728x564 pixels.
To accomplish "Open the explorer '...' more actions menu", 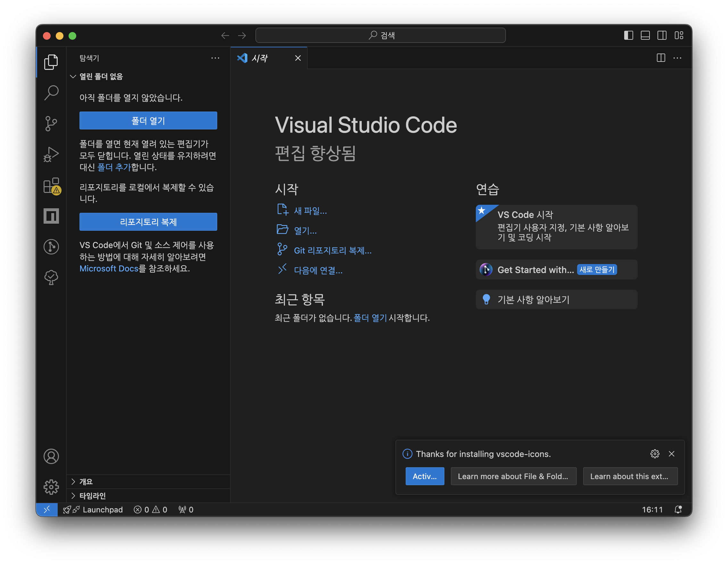I will coord(215,58).
